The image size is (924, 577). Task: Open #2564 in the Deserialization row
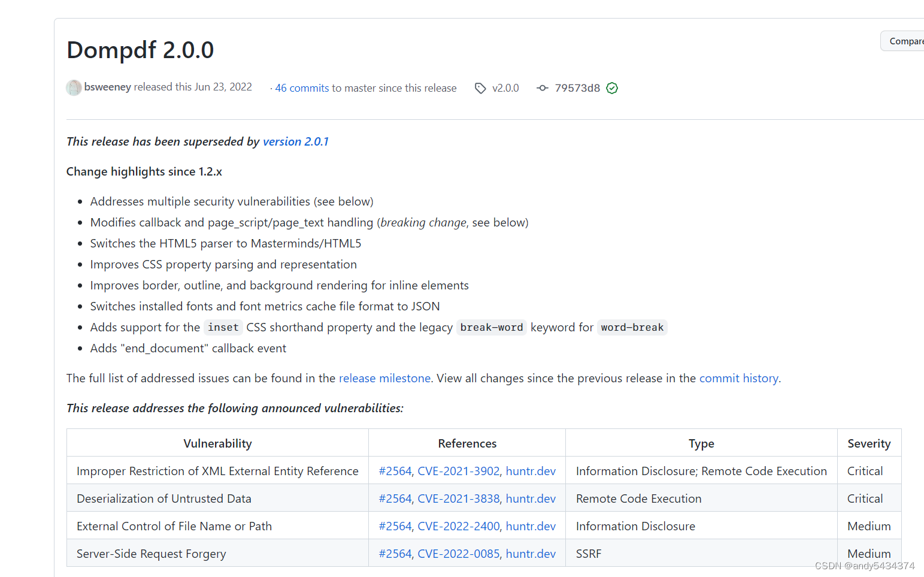pos(395,499)
